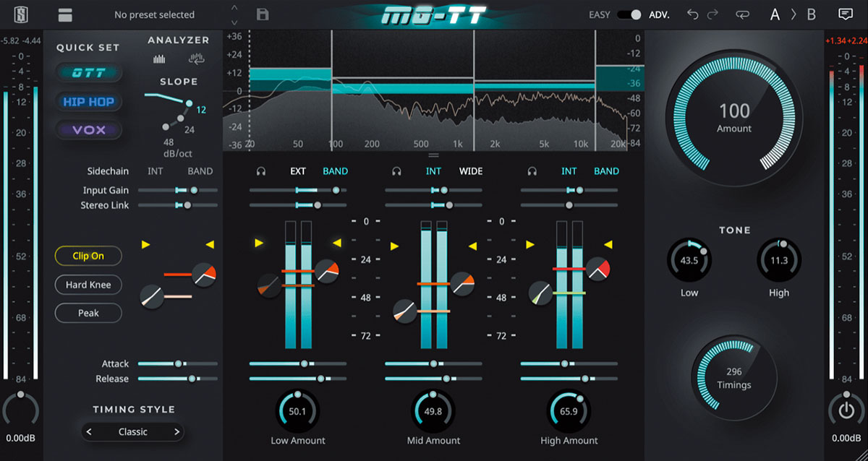Screen dimensions: 868x461
Task: Click preset up/down stepper arrows
Action: click(234, 14)
